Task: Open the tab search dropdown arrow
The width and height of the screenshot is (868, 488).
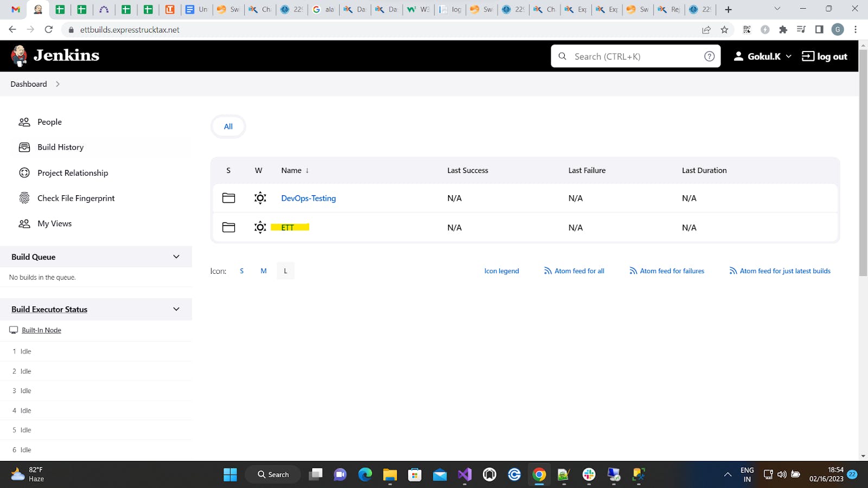Action: pyautogui.click(x=777, y=9)
